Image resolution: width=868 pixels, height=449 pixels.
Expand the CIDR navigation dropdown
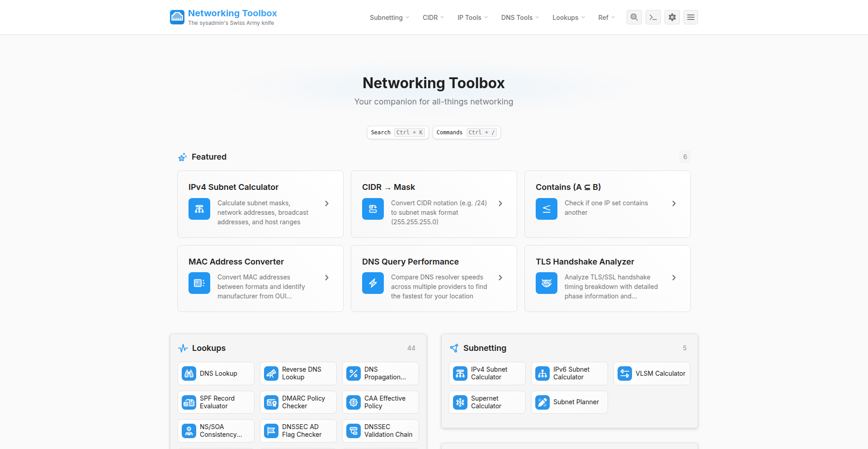[x=433, y=18]
